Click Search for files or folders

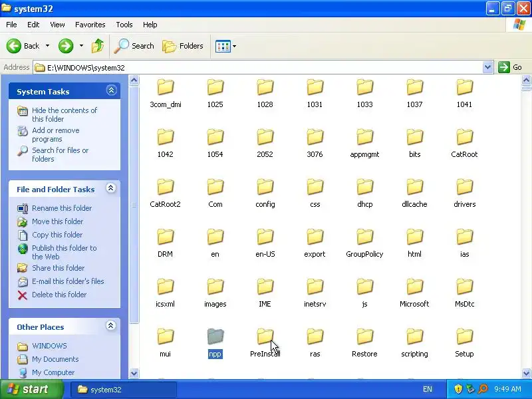pos(60,154)
